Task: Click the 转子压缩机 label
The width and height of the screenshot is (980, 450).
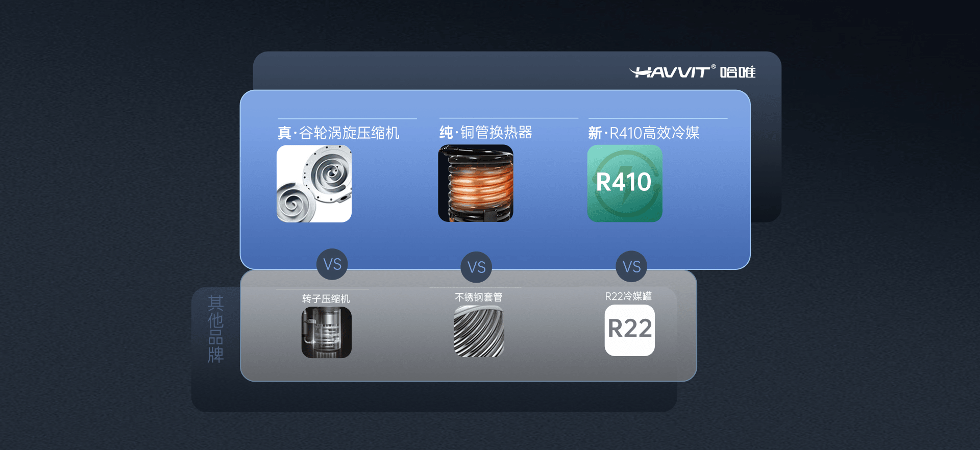Action: 326,298
